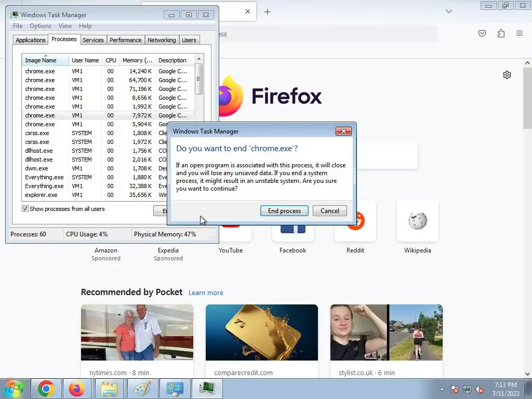
Task: Sort processes by Description column
Action: [175, 60]
